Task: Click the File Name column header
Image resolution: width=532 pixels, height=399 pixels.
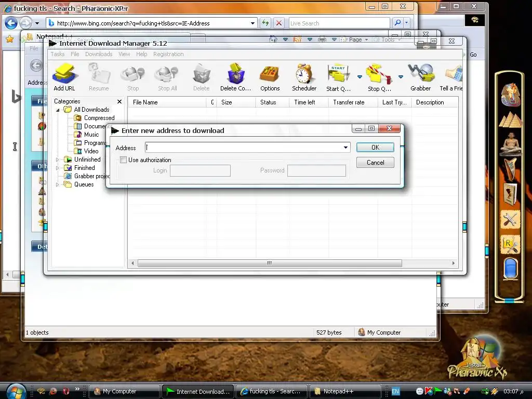Action: click(x=167, y=102)
